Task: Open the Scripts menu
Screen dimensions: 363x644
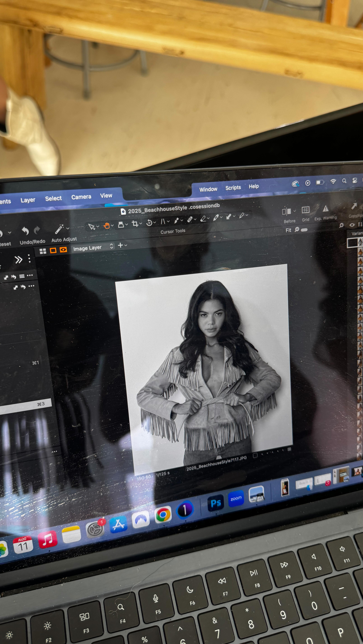Action: click(x=233, y=188)
